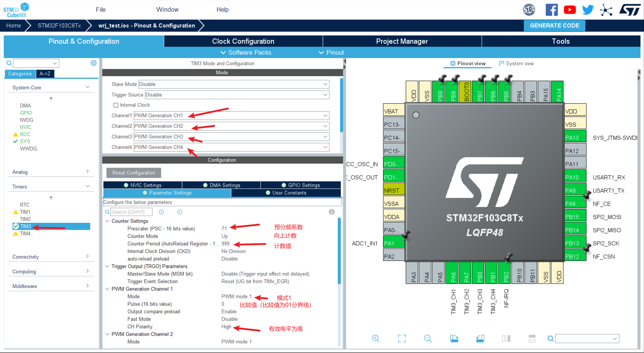Open the Channel2 mode dropdown

tap(231, 126)
